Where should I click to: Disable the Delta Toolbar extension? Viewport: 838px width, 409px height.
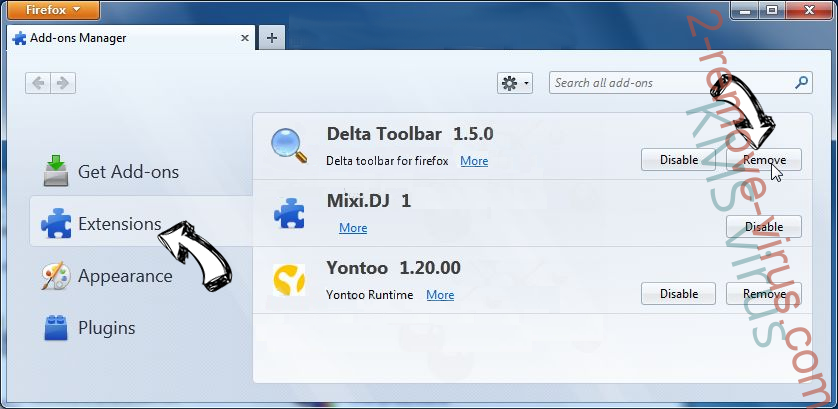pyautogui.click(x=678, y=160)
